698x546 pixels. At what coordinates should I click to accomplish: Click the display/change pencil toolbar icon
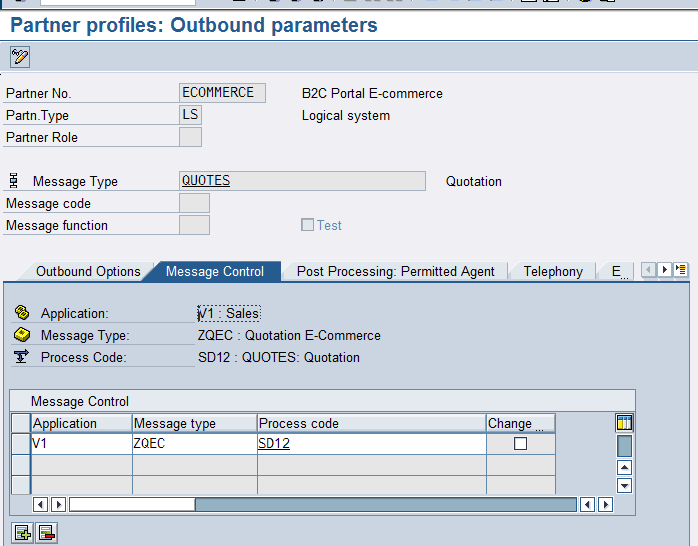pyautogui.click(x=20, y=57)
